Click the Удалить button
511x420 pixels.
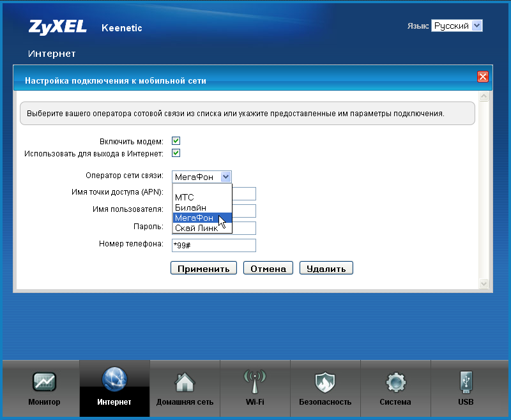326,268
